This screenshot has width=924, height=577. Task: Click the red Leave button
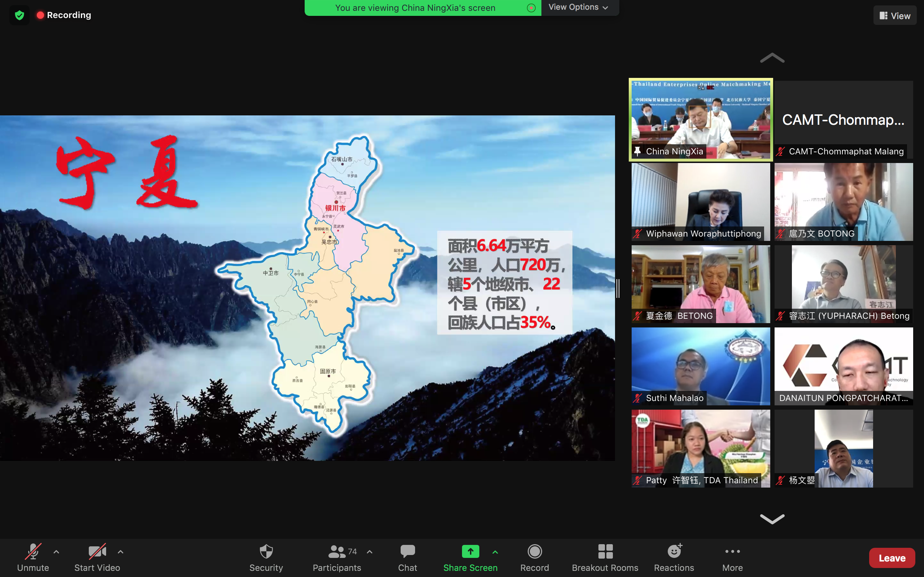tap(892, 558)
